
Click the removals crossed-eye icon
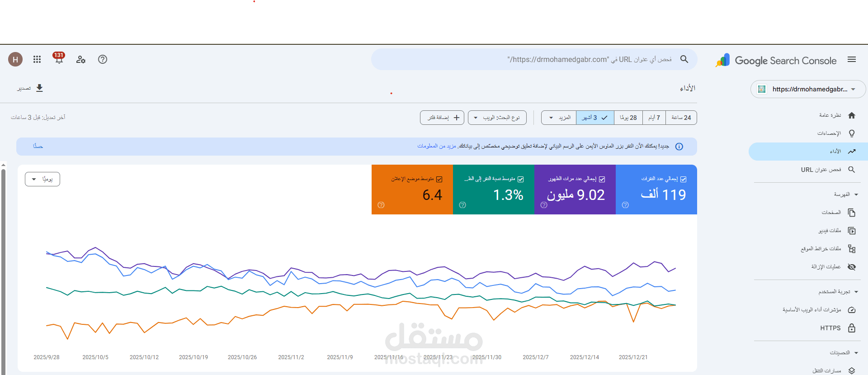click(852, 267)
